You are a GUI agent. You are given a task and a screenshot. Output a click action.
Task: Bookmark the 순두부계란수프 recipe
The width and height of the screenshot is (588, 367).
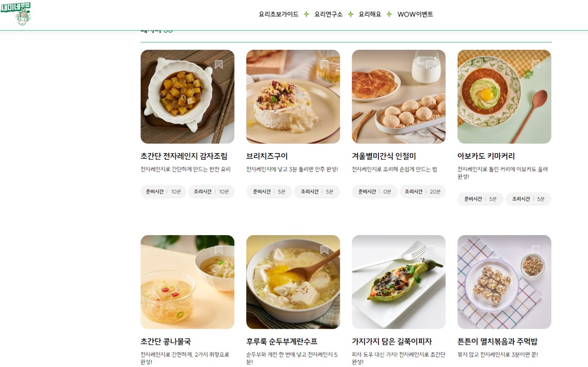(x=324, y=250)
